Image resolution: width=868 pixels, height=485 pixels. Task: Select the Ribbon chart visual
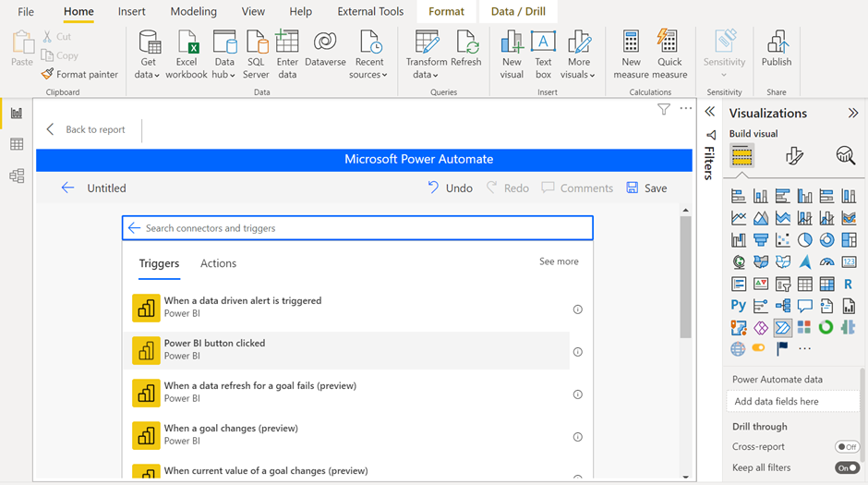(x=849, y=218)
